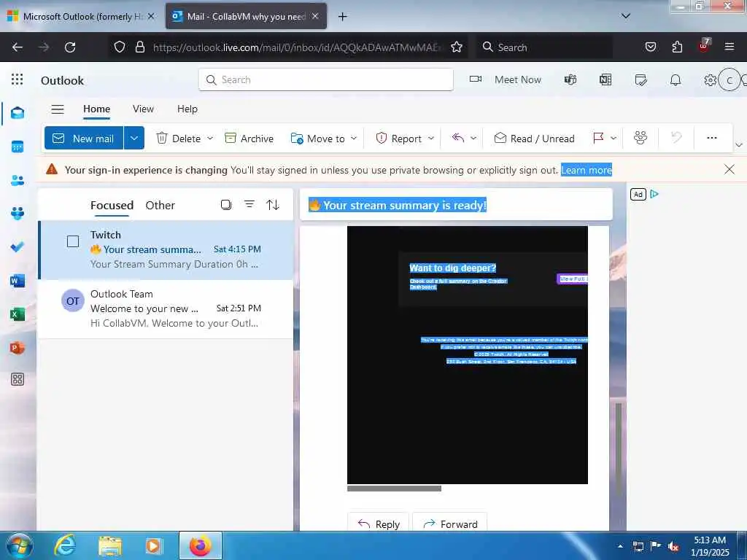
Task: Click the Firefox Pocket icon
Action: (650, 47)
